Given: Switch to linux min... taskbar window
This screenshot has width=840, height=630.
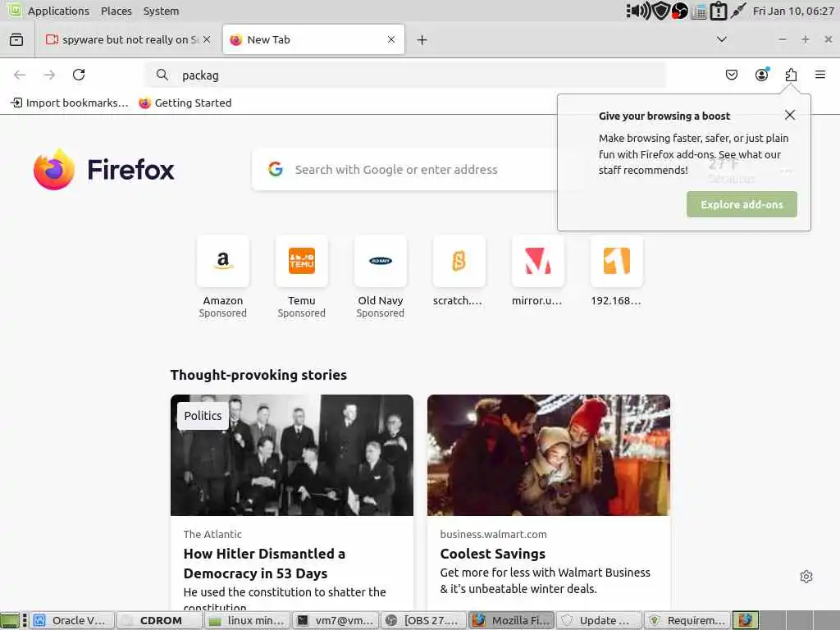Looking at the screenshot, I should point(247,620).
